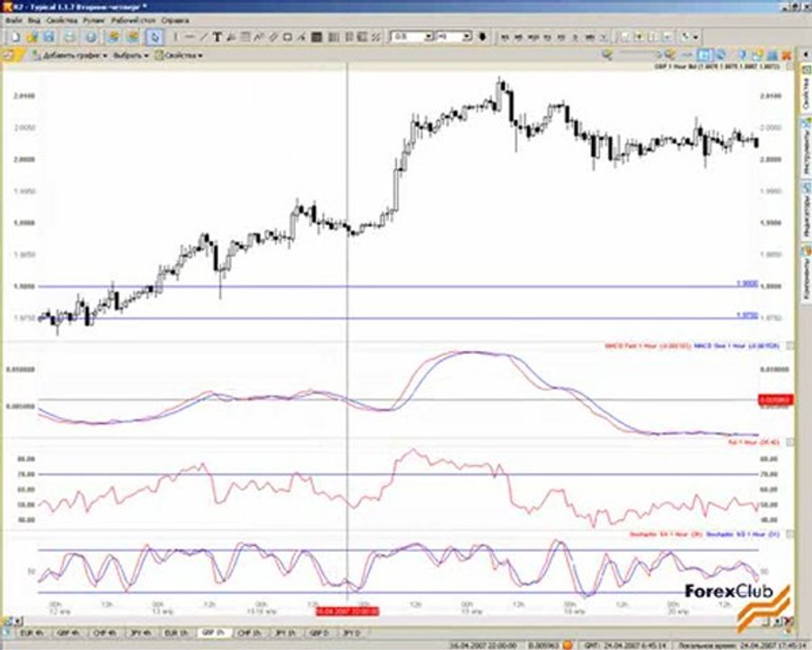Screen dimensions: 812x650
Task: Switch to the CHF 1h tab
Action: coord(251,633)
